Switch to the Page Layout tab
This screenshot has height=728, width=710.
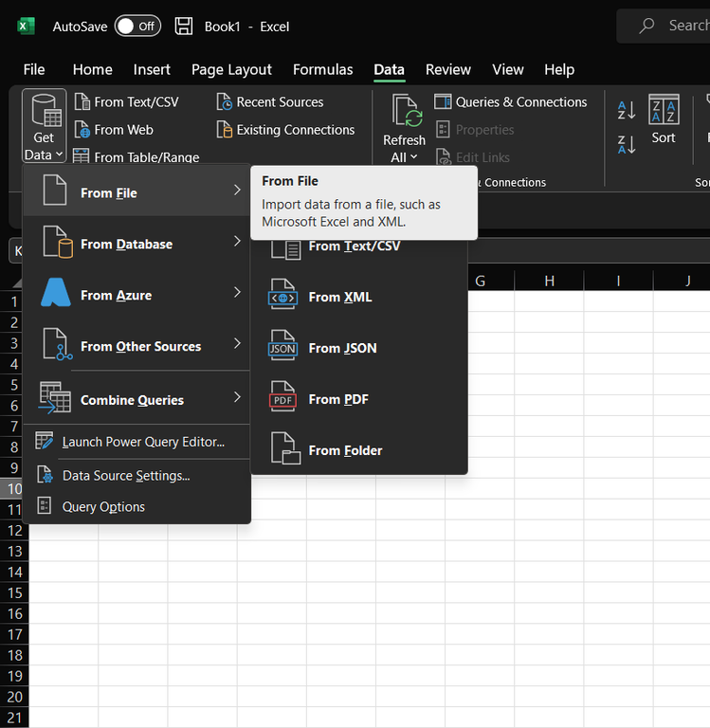click(x=231, y=69)
